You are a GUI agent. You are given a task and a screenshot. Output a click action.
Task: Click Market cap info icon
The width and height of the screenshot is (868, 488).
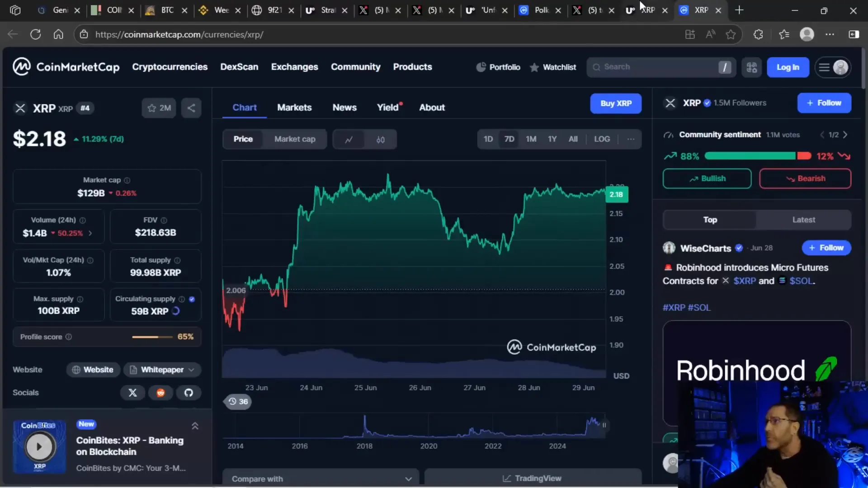coord(127,180)
